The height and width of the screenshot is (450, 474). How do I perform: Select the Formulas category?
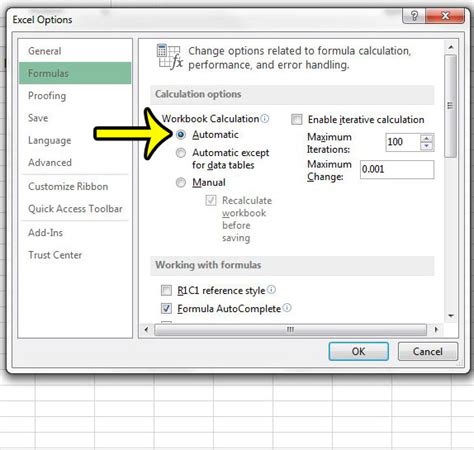point(75,73)
